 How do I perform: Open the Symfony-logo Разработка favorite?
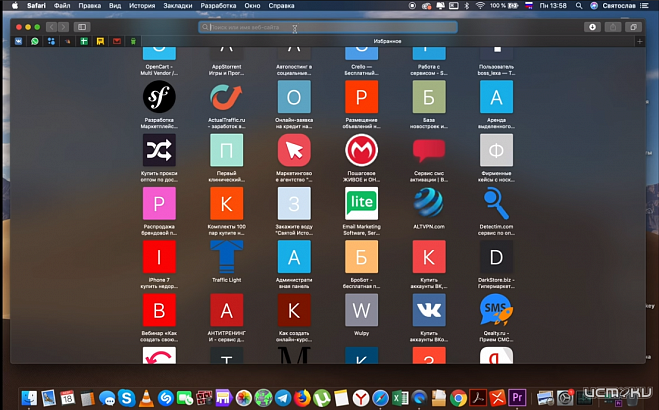coord(159,97)
